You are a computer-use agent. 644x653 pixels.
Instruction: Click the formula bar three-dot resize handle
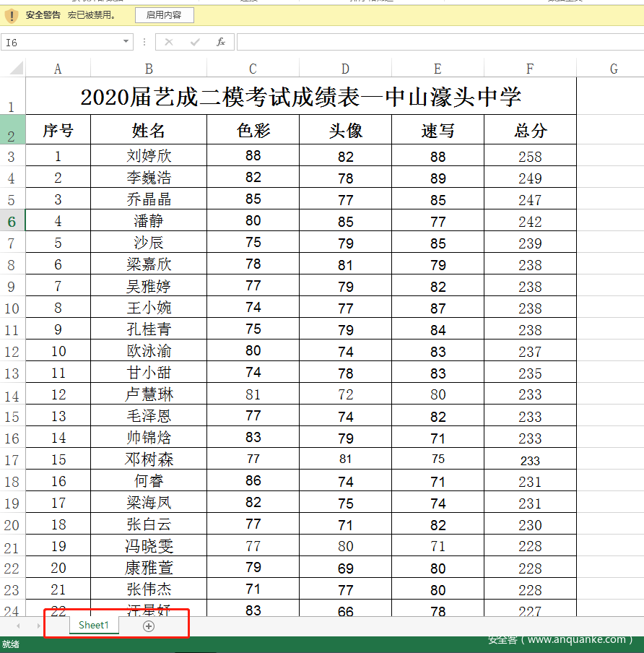(144, 43)
